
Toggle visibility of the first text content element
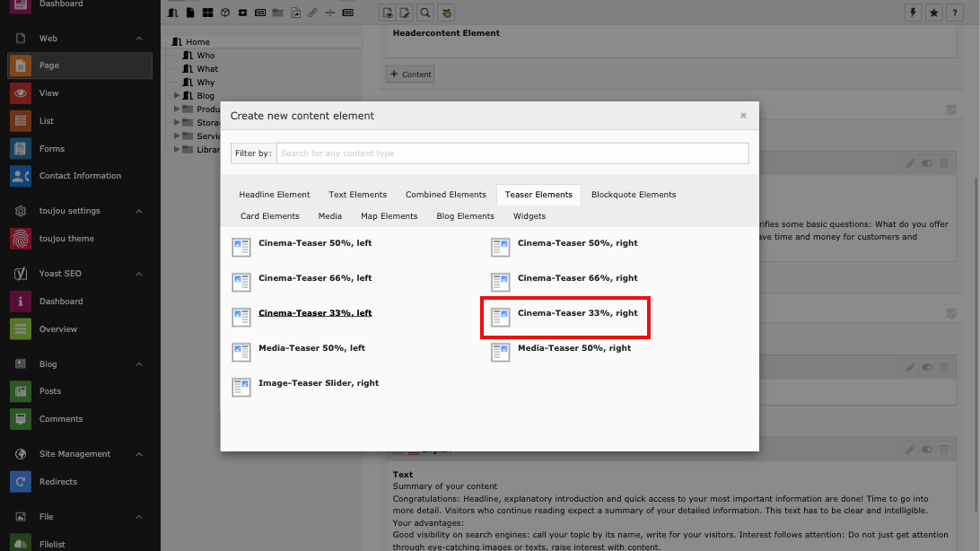pyautogui.click(x=927, y=163)
